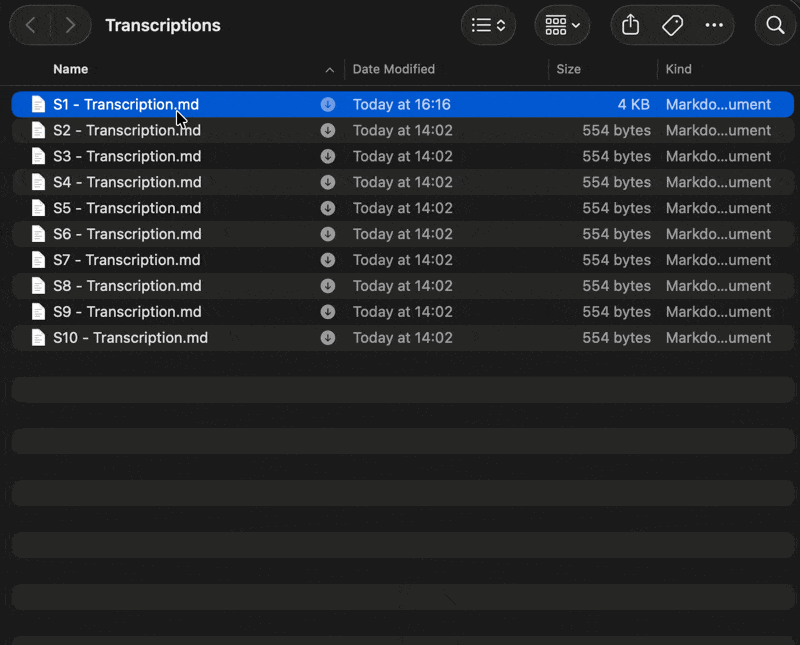Download S1 - Transcription.md via cloud icon
The height and width of the screenshot is (645, 800).
[327, 105]
